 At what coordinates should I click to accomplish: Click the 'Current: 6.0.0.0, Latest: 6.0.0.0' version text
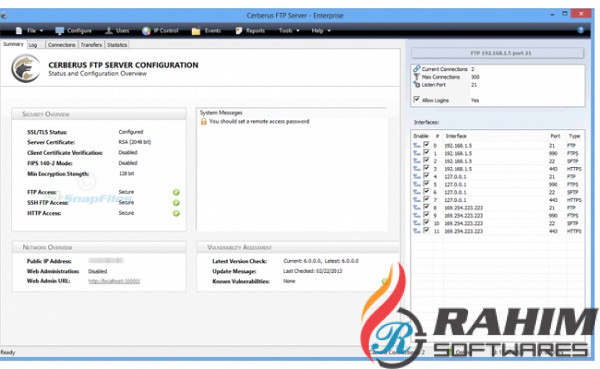(x=321, y=261)
